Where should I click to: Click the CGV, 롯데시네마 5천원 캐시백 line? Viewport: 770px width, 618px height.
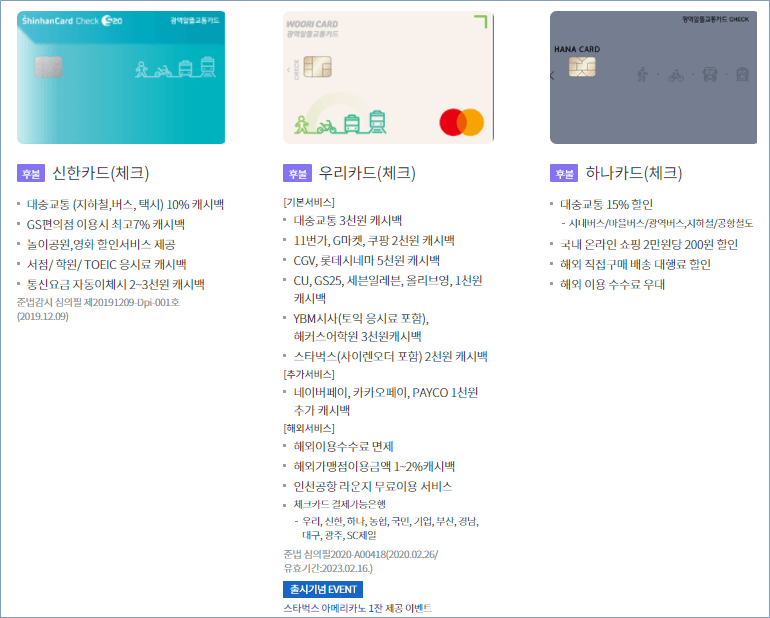tap(366, 260)
